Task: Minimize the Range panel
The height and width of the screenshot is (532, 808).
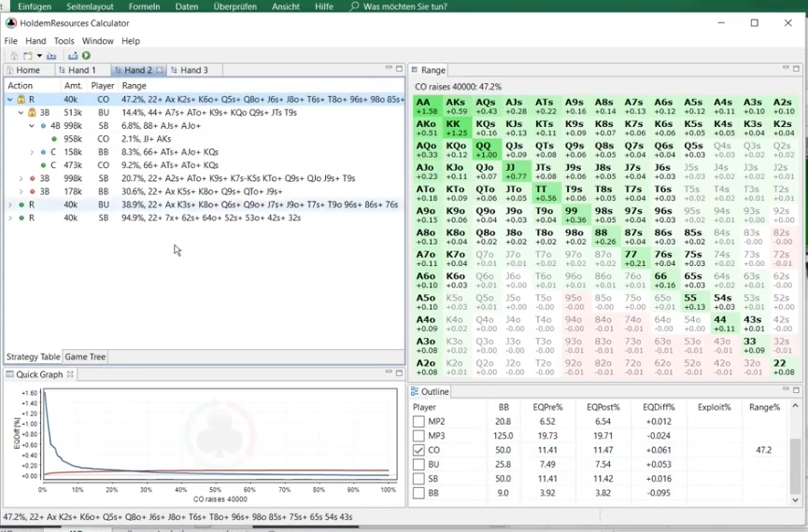Action: (786, 68)
